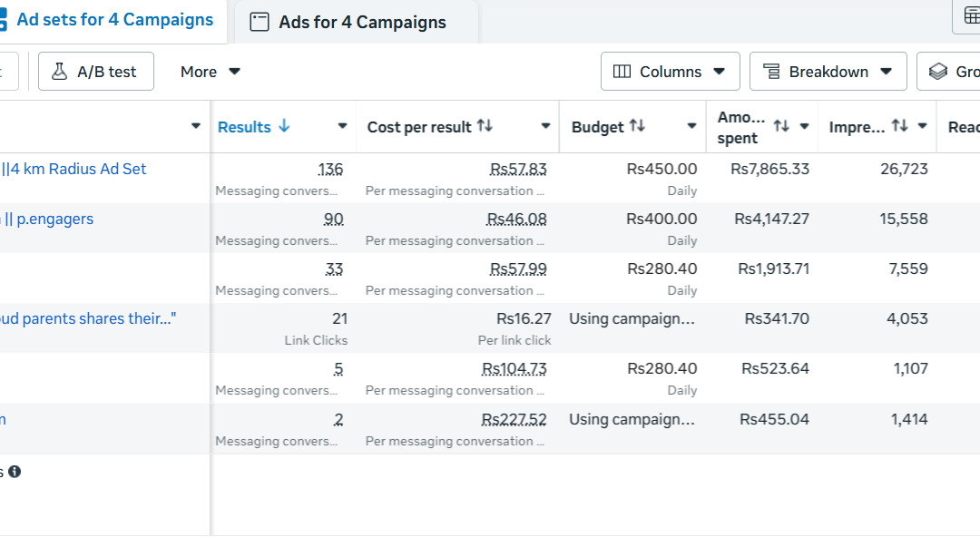The width and height of the screenshot is (980, 537).
Task: Open the Impressions column options arrow
Action: click(922, 126)
